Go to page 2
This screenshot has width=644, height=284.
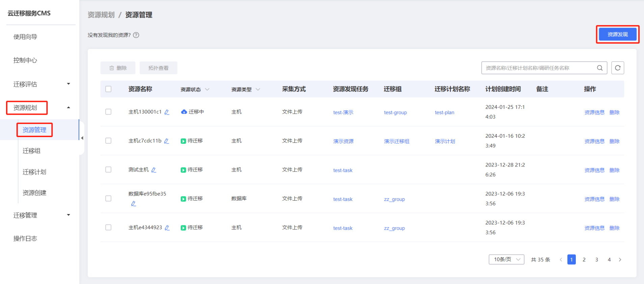(584, 260)
